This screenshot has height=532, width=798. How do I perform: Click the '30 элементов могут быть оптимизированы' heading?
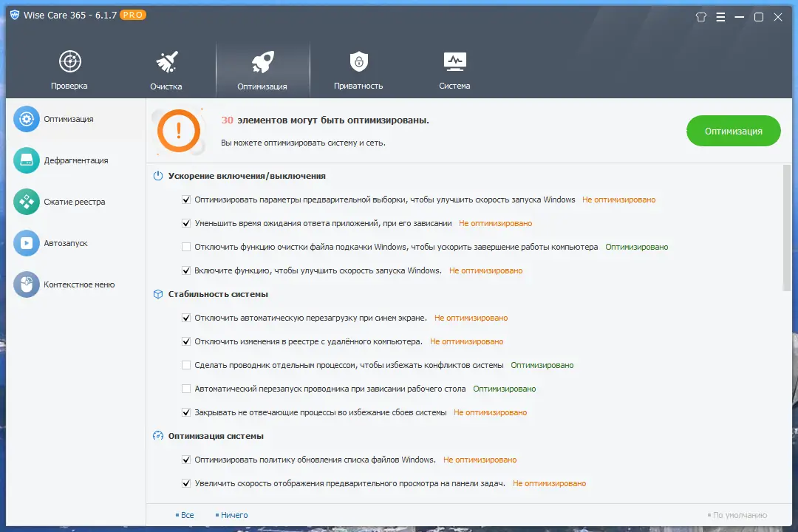click(325, 120)
